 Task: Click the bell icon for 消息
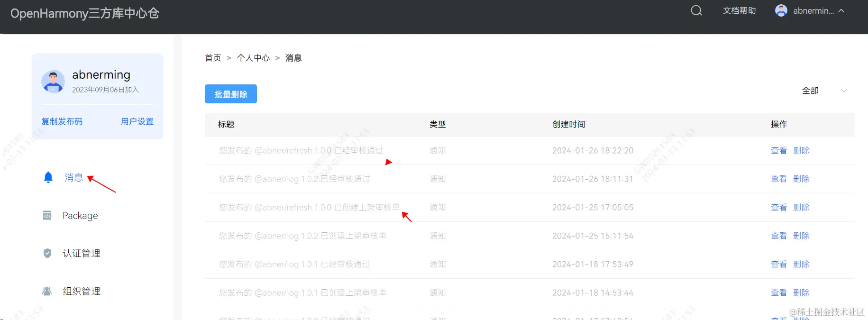click(x=48, y=177)
